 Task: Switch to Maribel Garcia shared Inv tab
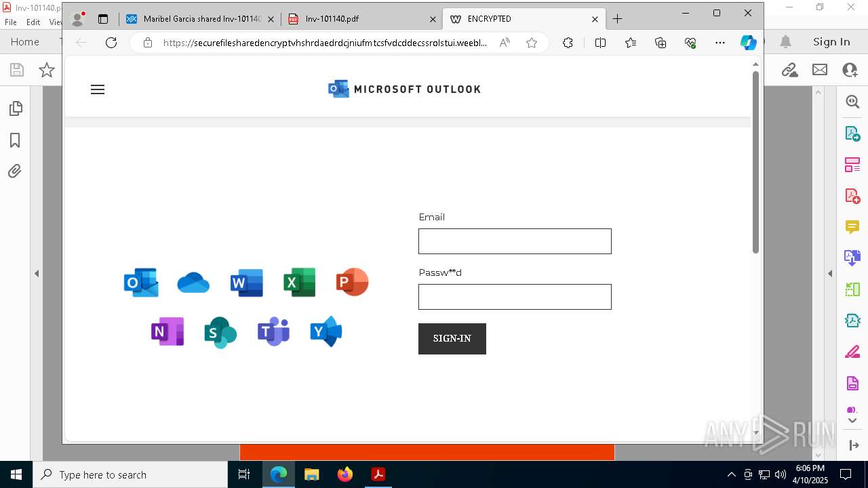point(201,19)
